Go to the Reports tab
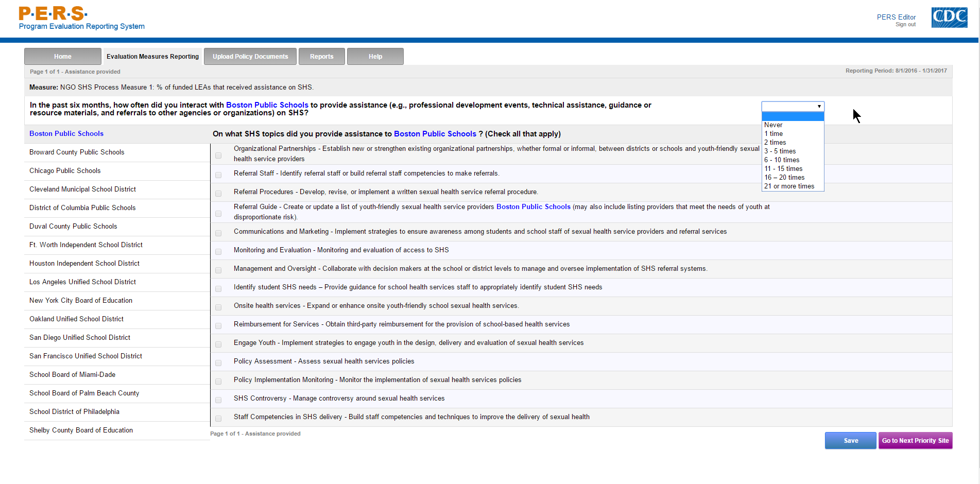 point(322,57)
